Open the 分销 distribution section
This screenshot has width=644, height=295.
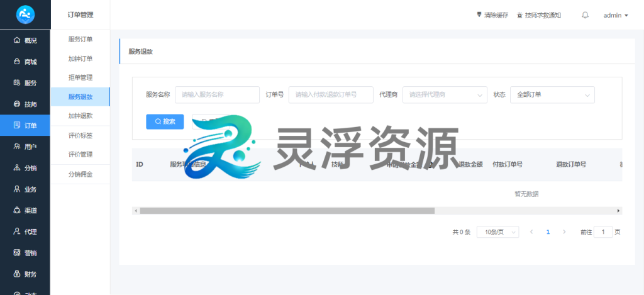(25, 168)
